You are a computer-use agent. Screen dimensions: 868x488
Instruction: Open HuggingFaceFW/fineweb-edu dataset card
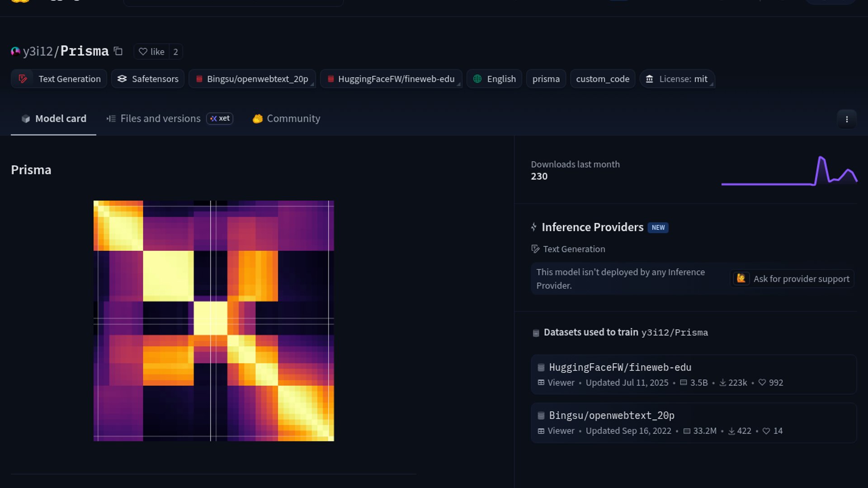point(620,367)
